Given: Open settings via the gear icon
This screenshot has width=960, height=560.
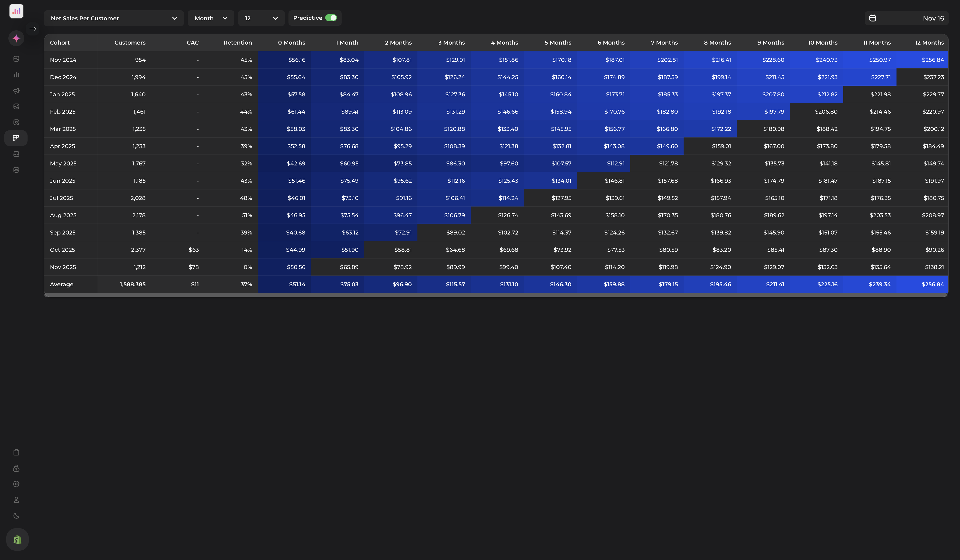Looking at the screenshot, I should 16,484.
